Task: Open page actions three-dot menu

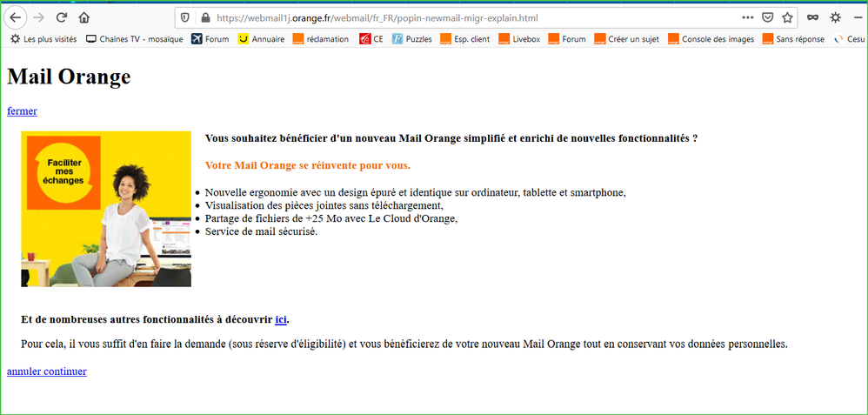Action: pos(747,17)
